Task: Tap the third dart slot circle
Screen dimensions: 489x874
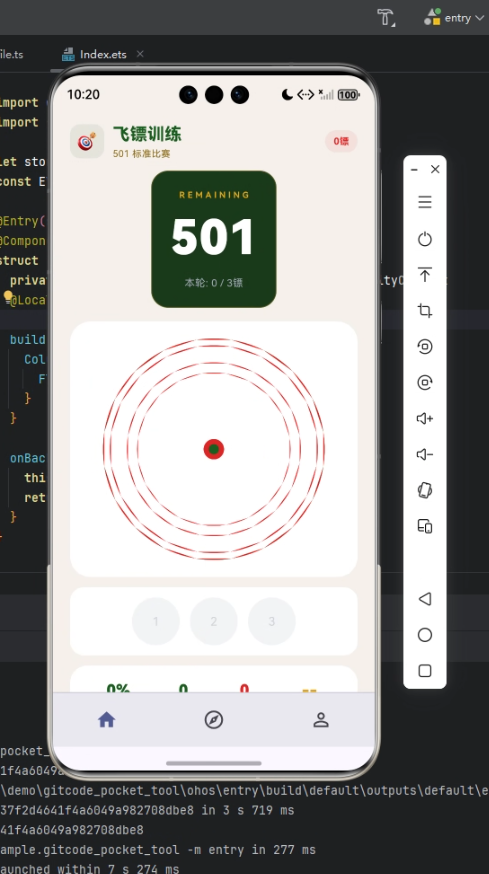Action: 272,621
